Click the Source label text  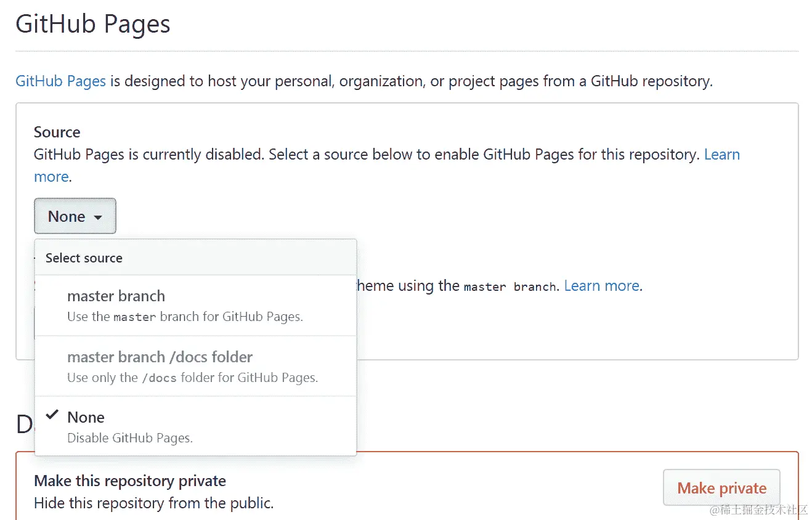[x=57, y=132]
